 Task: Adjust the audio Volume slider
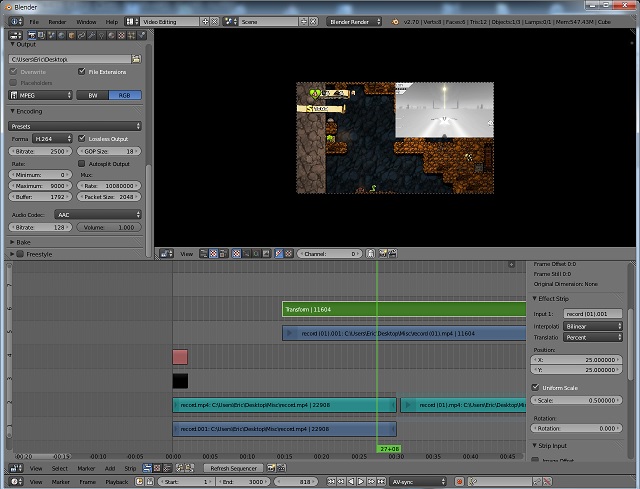click(x=109, y=227)
